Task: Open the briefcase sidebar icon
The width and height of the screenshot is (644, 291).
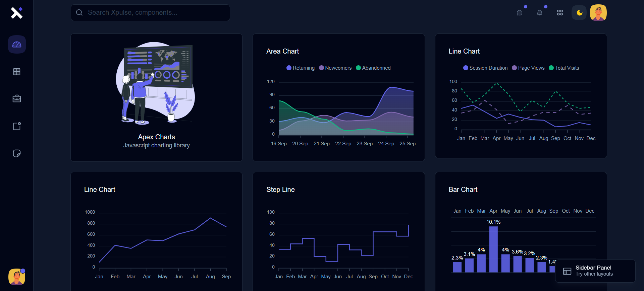Action: [17, 99]
